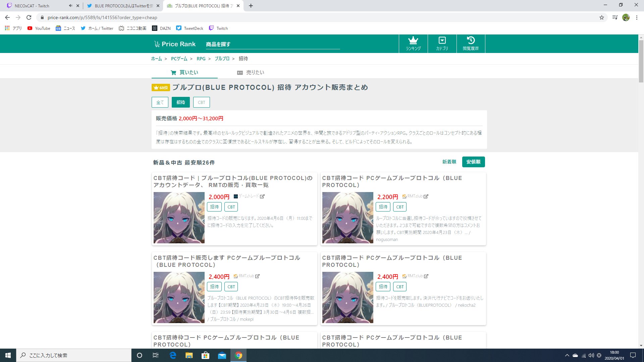Open the notification center icon
The width and height of the screenshot is (644, 362).
(x=633, y=355)
